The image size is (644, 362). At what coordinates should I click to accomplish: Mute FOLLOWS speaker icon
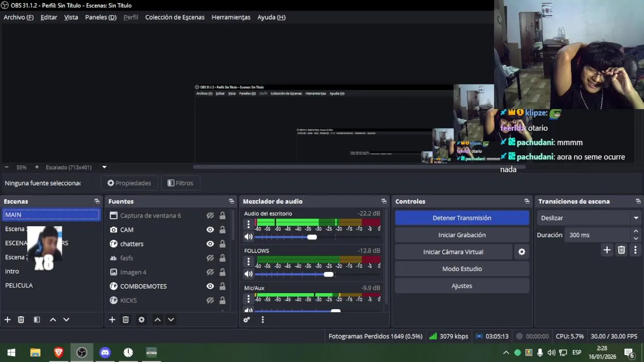[x=249, y=274]
